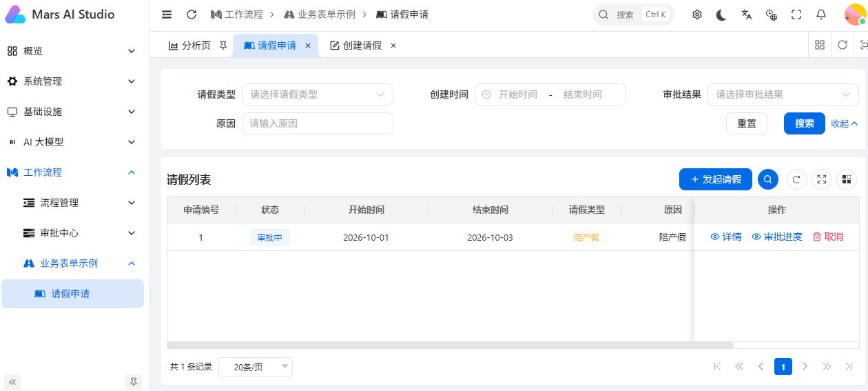
Task: Click 取消 for application 1
Action: click(828, 237)
